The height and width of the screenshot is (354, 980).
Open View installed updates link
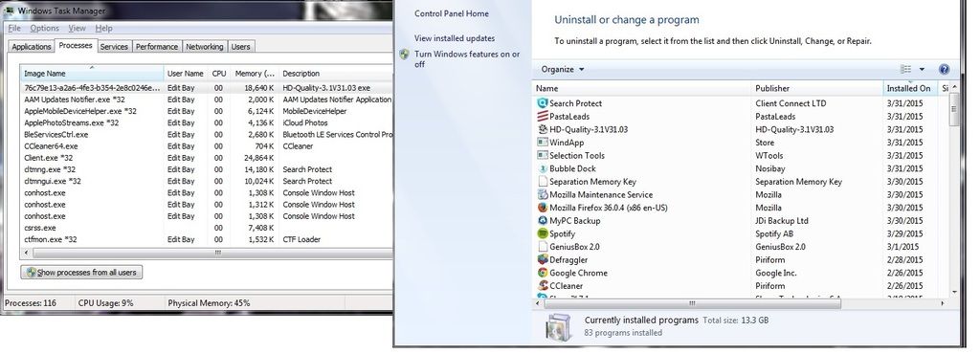click(455, 38)
